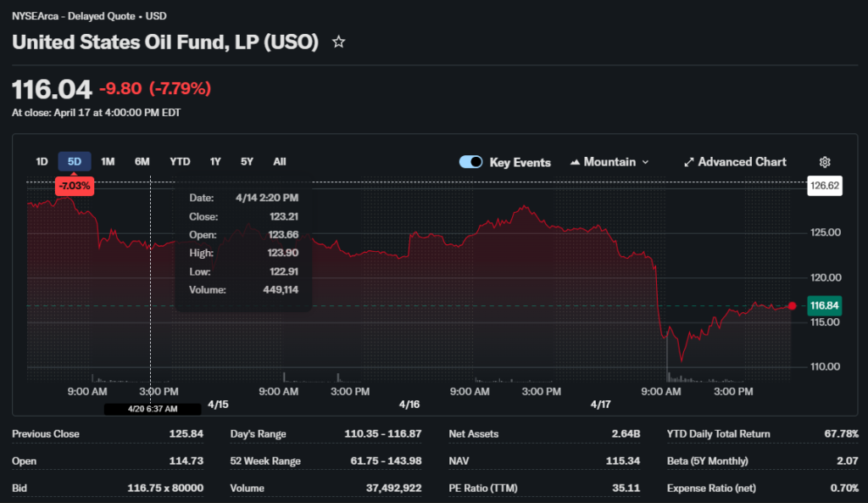Click the United States Oil Fund title
868x503 pixels.
point(165,42)
